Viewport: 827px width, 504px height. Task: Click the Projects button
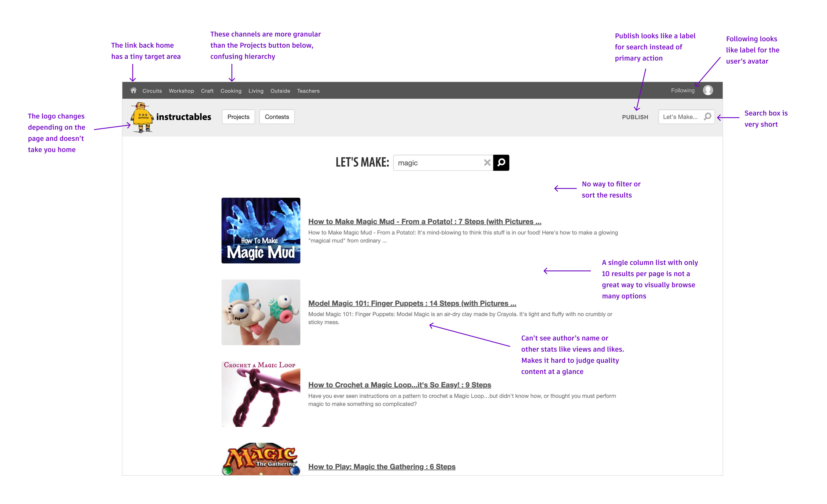click(238, 117)
